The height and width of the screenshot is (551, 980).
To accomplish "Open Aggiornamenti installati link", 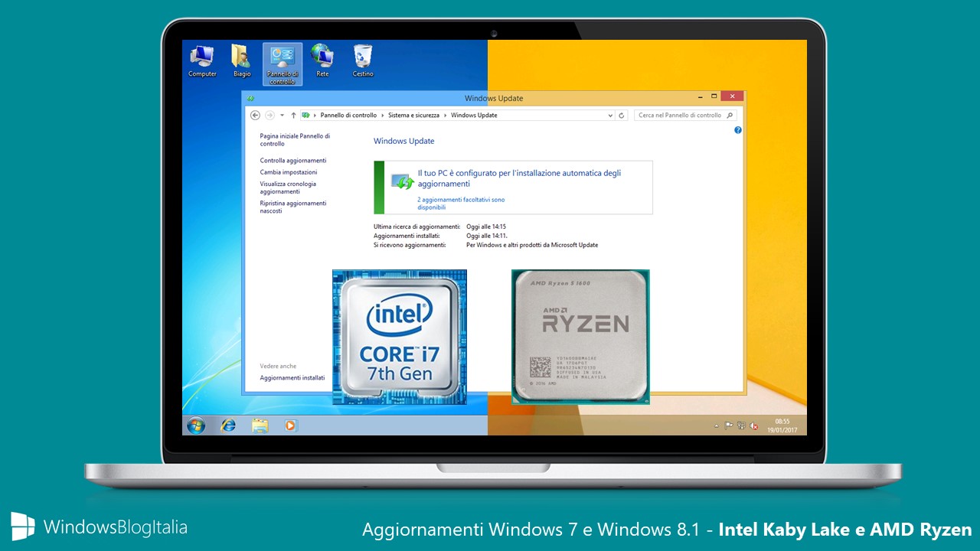I will click(292, 378).
